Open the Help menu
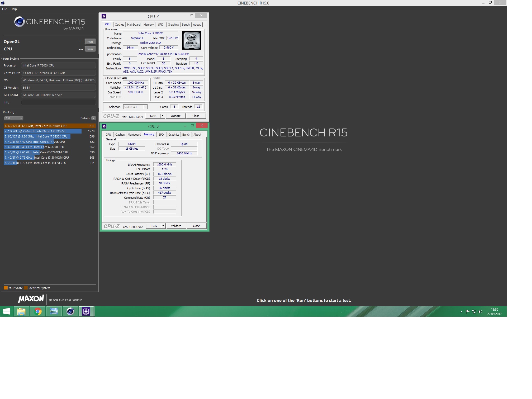 (x=14, y=9)
